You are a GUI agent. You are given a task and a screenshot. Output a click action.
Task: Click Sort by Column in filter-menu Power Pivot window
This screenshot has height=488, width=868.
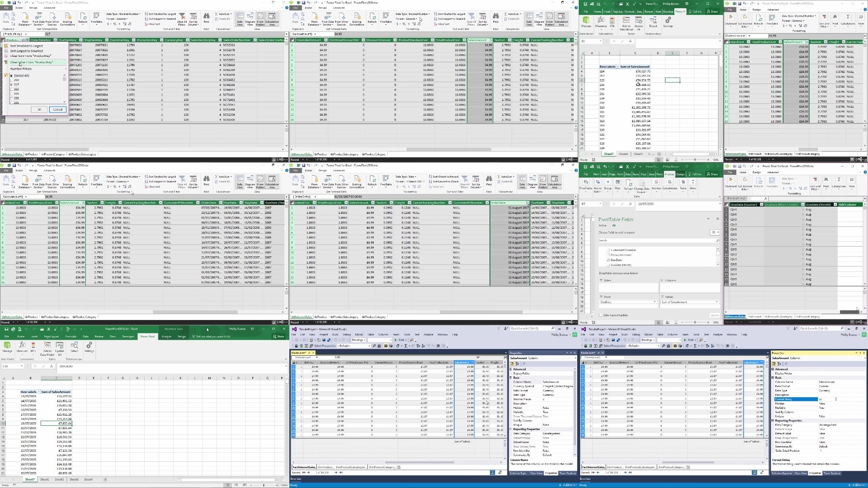click(x=193, y=20)
